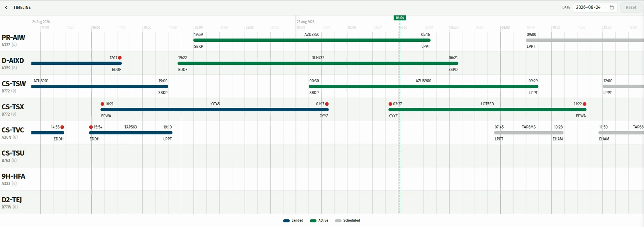Select CS-TVC landed bar ending at 14:56

click(48, 133)
